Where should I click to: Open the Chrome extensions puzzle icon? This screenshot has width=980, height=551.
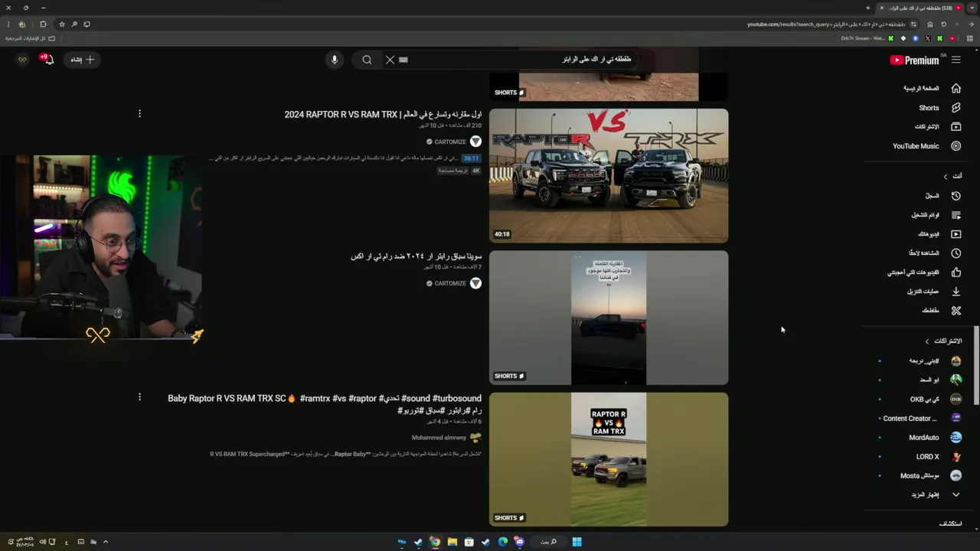click(x=43, y=24)
